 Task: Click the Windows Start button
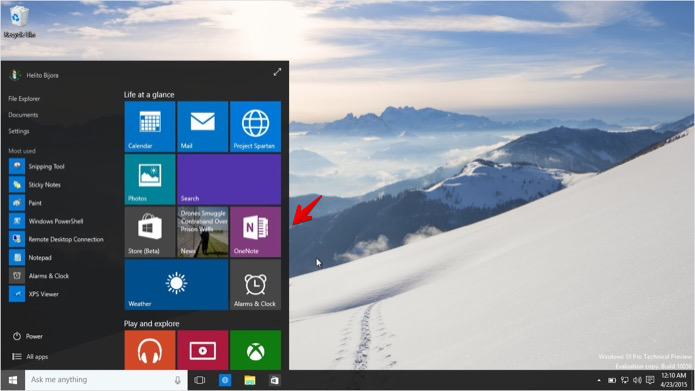click(x=13, y=380)
